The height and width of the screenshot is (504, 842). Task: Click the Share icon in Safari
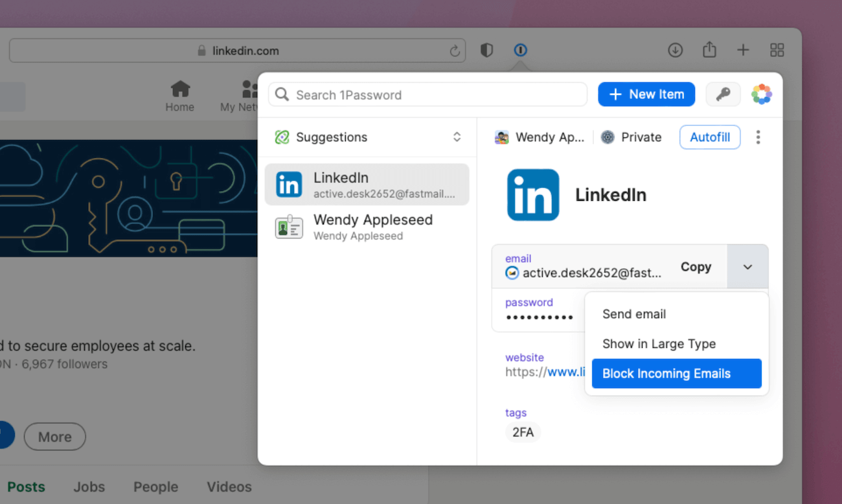pyautogui.click(x=709, y=49)
